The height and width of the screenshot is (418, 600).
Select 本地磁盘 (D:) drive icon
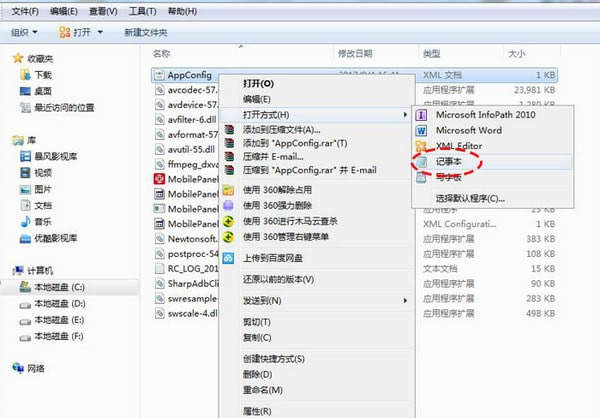pyautogui.click(x=23, y=303)
